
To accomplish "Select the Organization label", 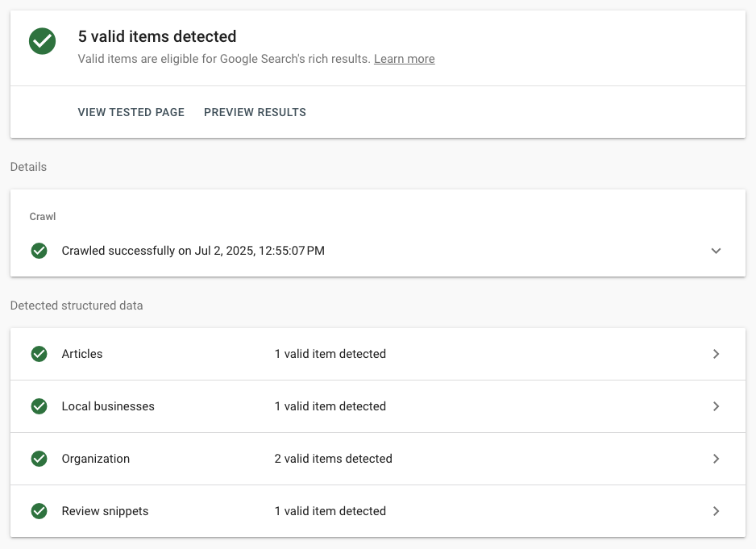I will 95,459.
